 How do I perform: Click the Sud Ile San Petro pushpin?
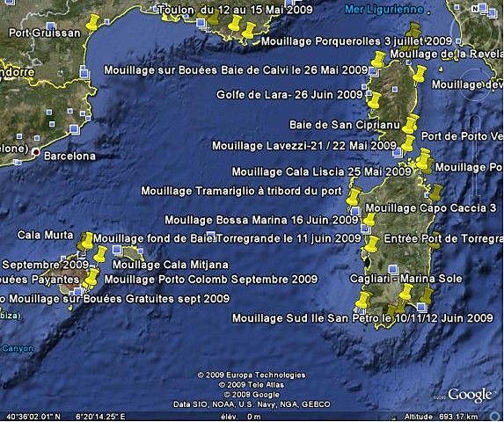tap(363, 300)
